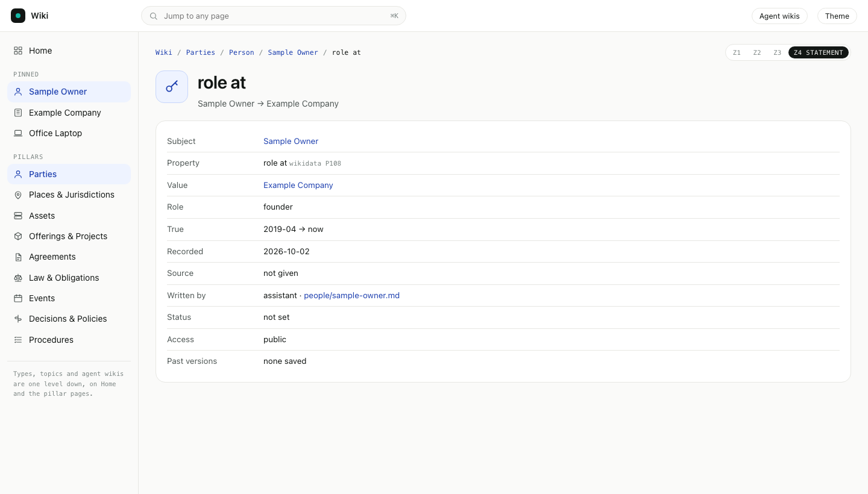This screenshot has width=868, height=494.
Task: Click the Events calendar icon
Action: pos(18,298)
